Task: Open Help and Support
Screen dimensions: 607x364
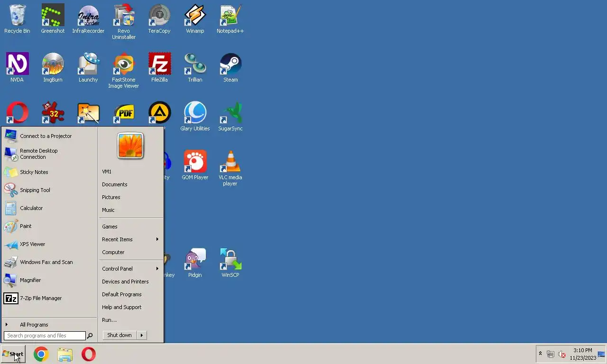Action: [x=131, y=307]
